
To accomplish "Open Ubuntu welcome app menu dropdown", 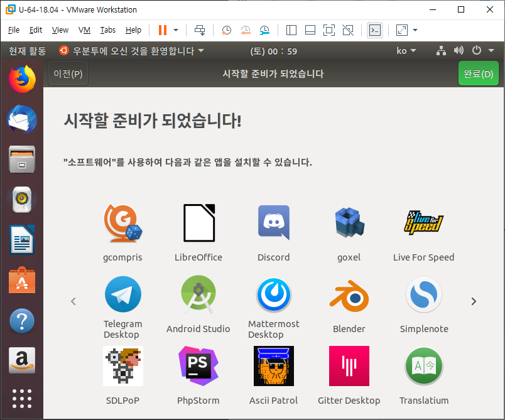I will tap(131, 51).
